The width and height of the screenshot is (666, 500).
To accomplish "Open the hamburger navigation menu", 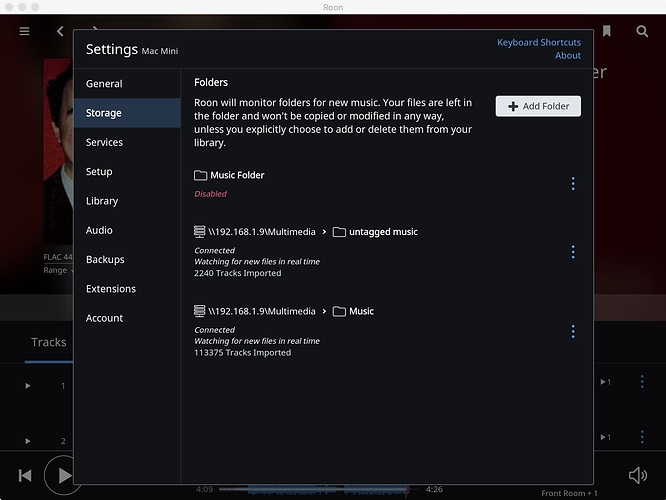I will pyautogui.click(x=24, y=31).
